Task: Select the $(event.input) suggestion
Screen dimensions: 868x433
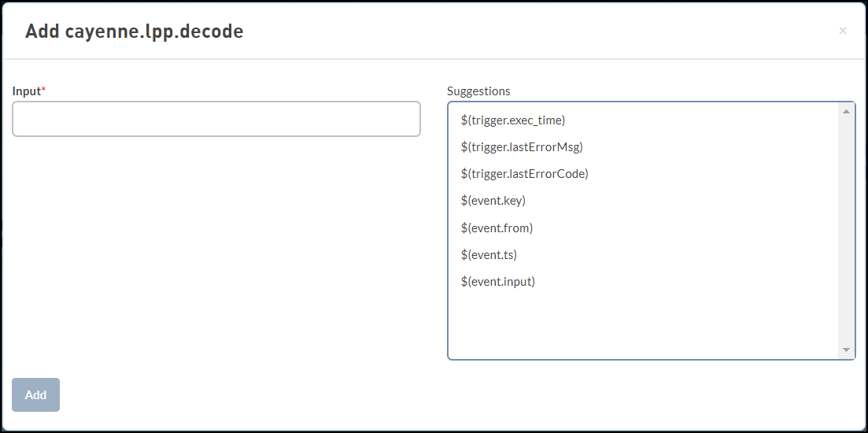Action: pos(497,282)
